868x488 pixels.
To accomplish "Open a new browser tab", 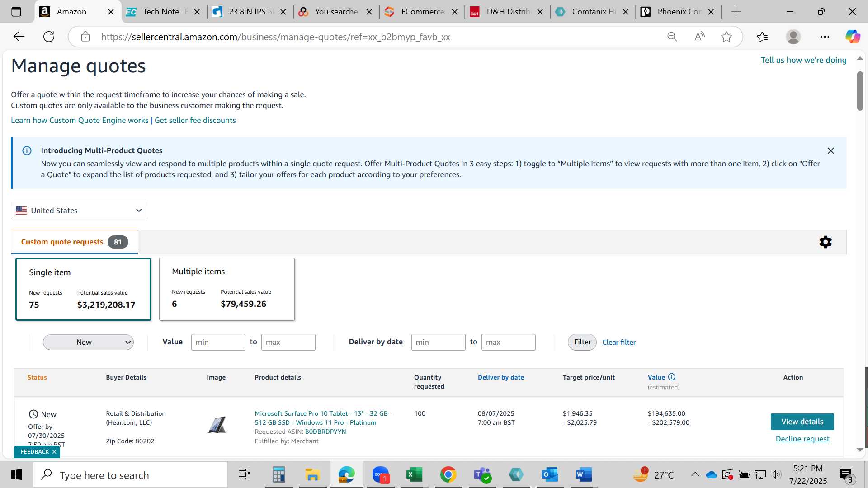I will tap(736, 12).
